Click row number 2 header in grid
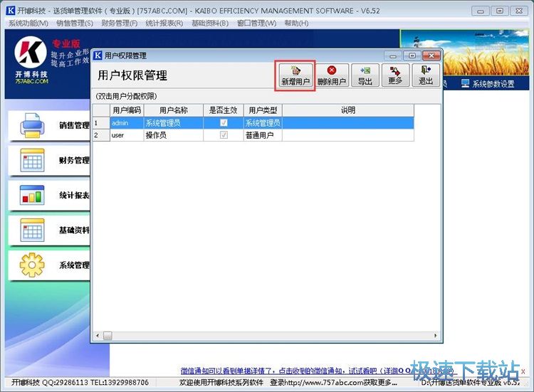534x392 pixels. (101, 135)
